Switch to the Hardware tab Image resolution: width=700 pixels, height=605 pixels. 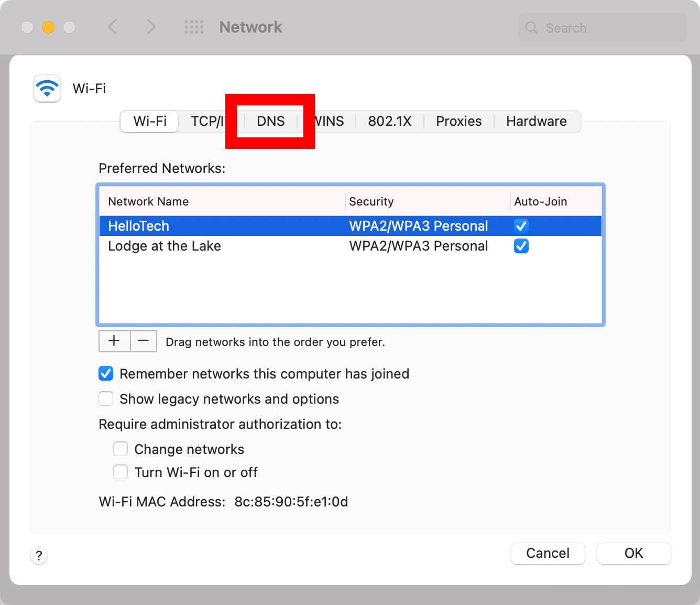coord(536,121)
